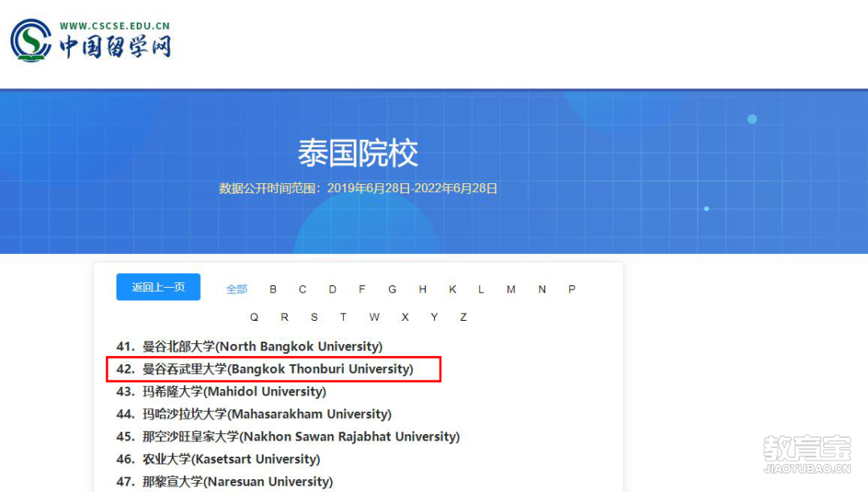Filter universities by letter P
Image resolution: width=868 pixels, height=492 pixels.
[x=572, y=289]
